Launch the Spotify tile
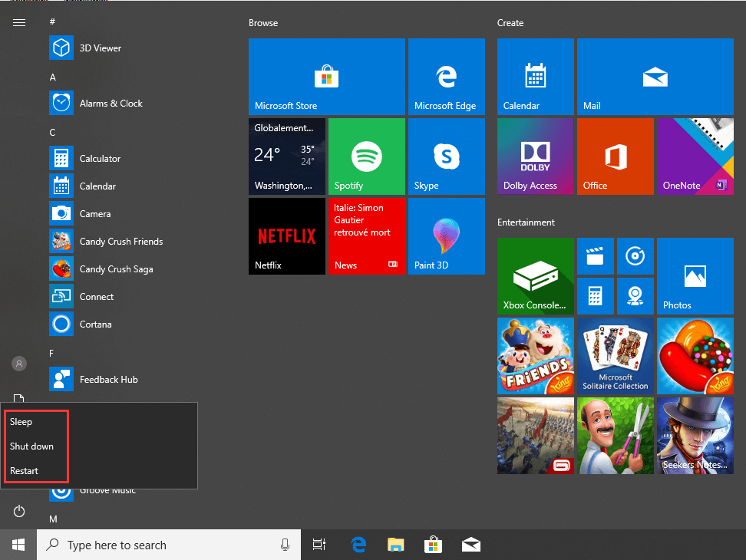The height and width of the screenshot is (560, 746). tap(367, 156)
